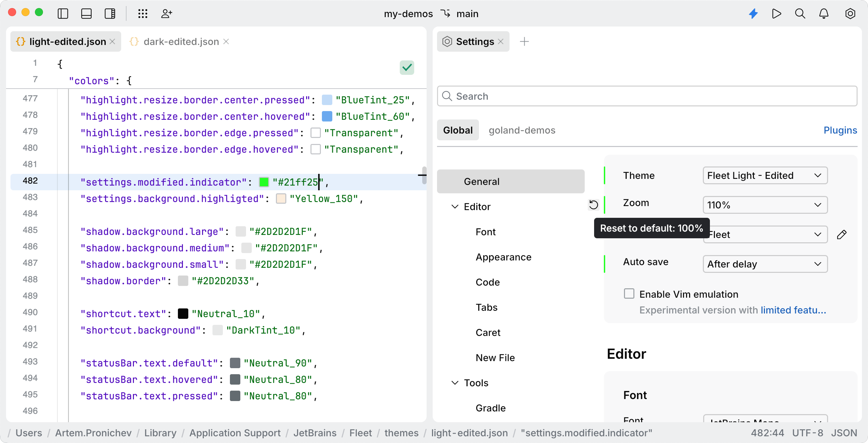This screenshot has height=443, width=868.
Task: Click the Run play icon
Action: [x=777, y=14]
